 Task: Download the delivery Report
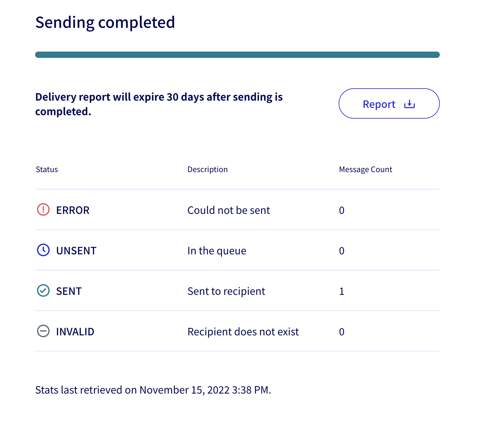click(389, 104)
